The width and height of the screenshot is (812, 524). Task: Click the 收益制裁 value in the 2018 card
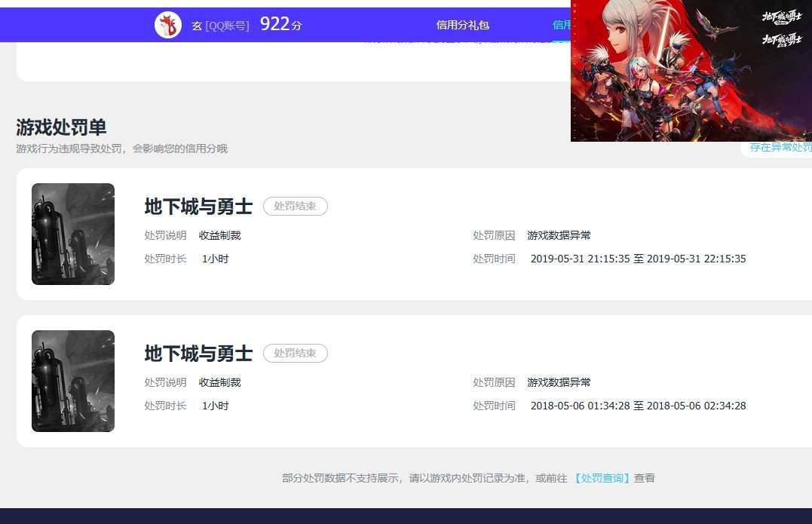tap(219, 383)
